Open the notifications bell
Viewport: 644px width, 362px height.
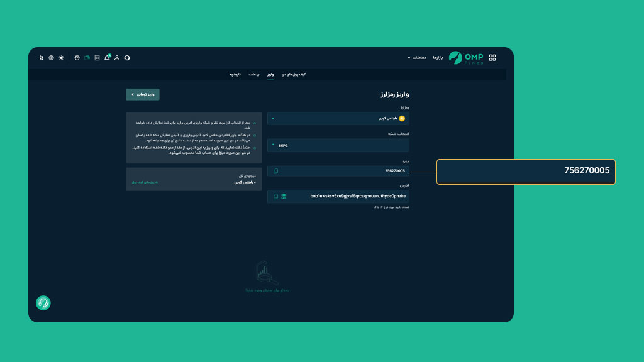pyautogui.click(x=107, y=57)
